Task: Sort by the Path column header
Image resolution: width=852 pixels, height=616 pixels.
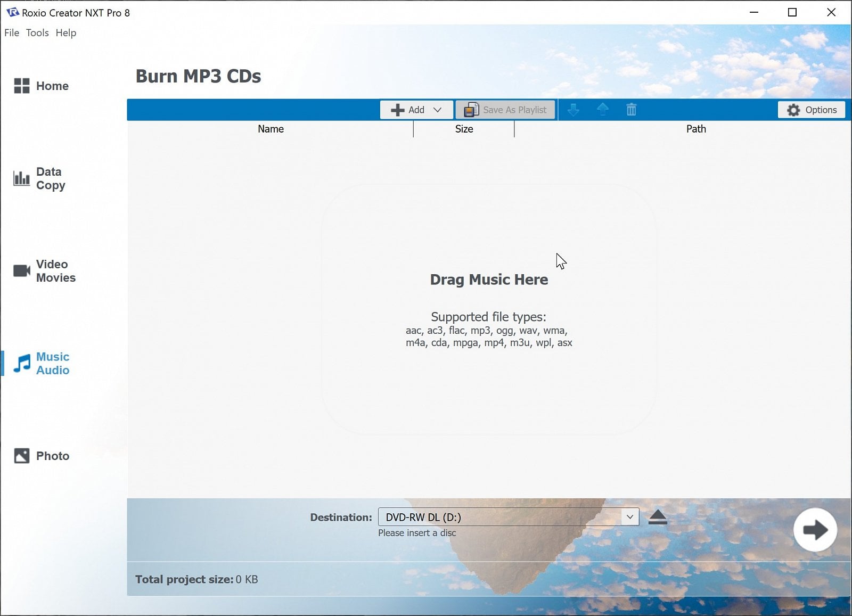Action: (x=696, y=129)
